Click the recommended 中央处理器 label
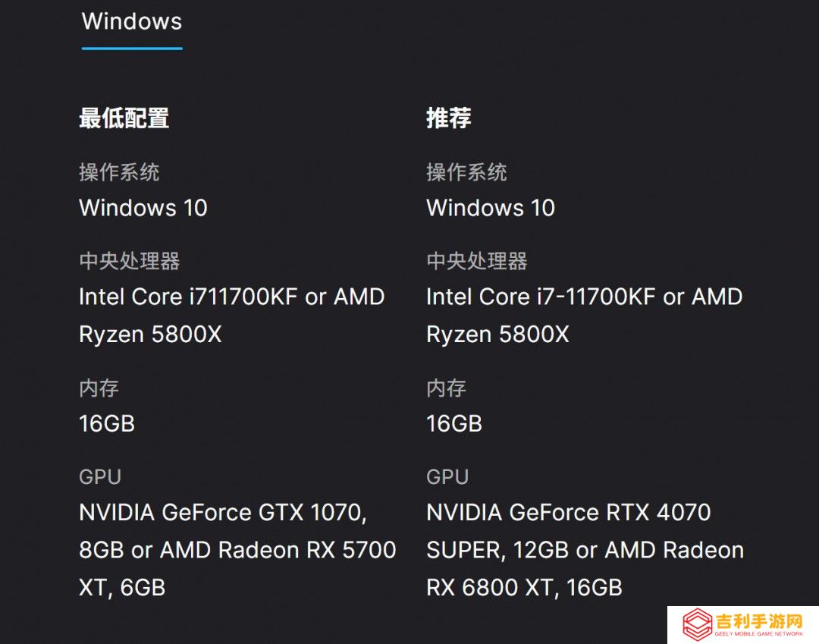819x644 pixels. [x=477, y=261]
